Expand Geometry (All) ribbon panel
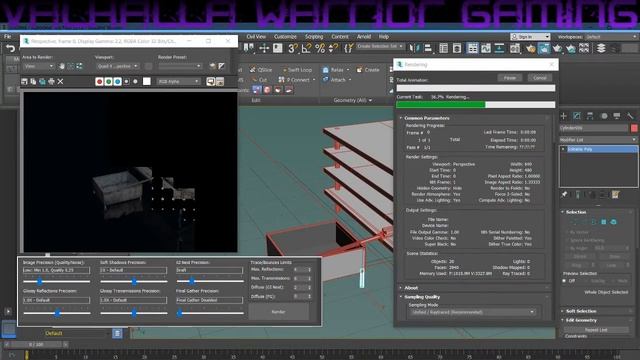The height and width of the screenshot is (360, 640). [353, 100]
